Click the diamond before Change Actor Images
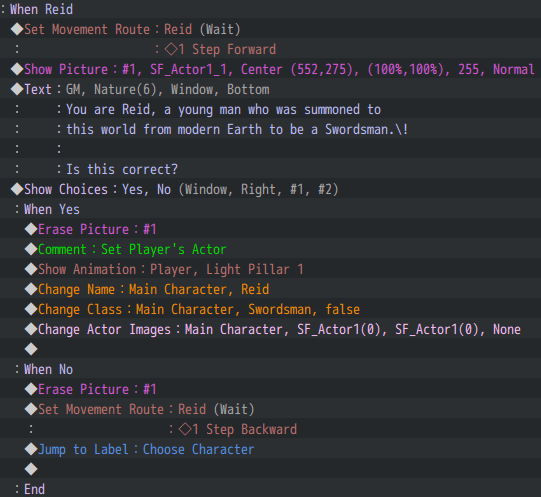541x497 pixels. (31, 329)
